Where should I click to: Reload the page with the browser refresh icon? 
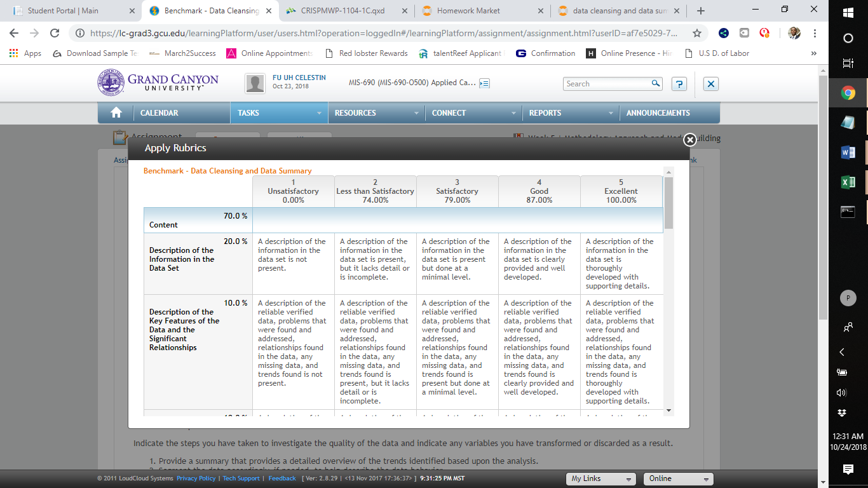55,33
